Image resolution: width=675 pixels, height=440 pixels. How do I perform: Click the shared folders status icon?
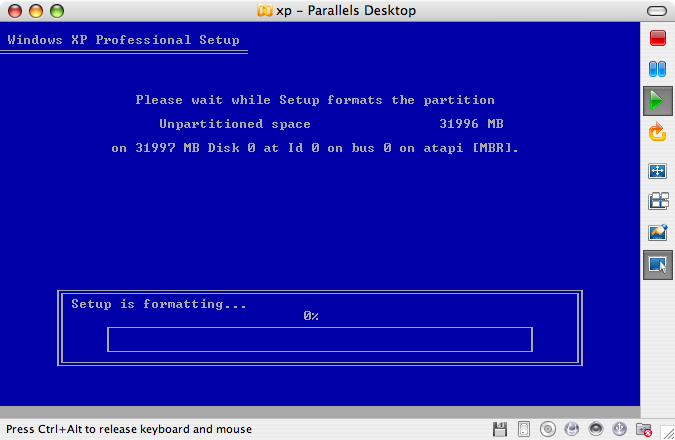pyautogui.click(x=644, y=430)
